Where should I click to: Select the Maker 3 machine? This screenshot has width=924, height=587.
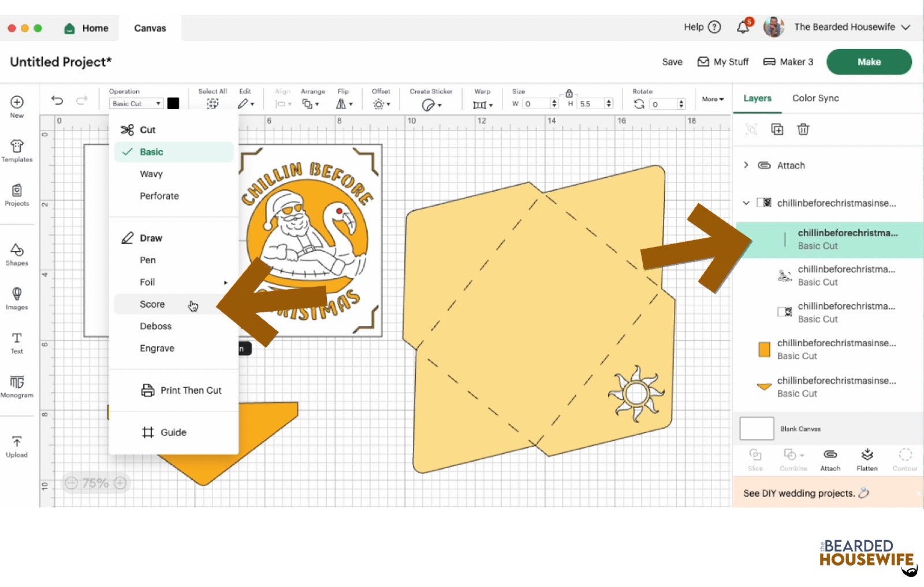tap(788, 62)
